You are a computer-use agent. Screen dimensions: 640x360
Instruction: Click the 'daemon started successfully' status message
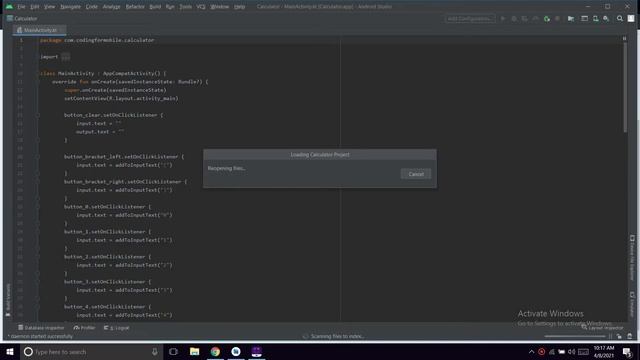(x=40, y=337)
